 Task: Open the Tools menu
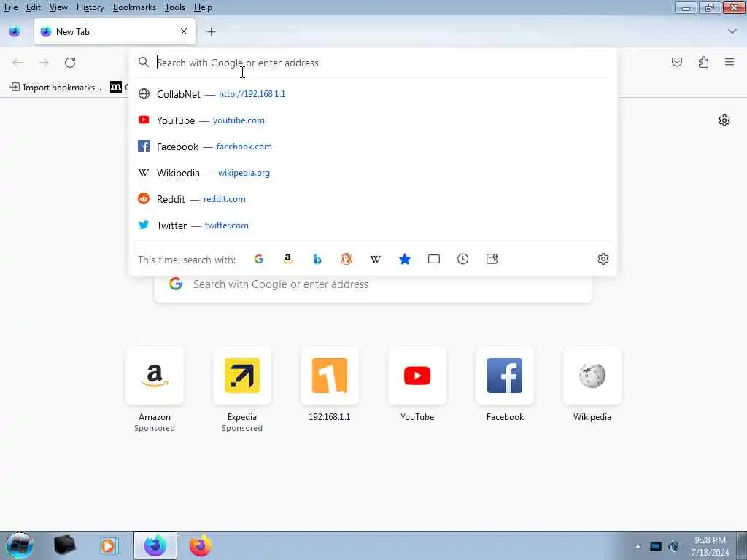tap(175, 7)
